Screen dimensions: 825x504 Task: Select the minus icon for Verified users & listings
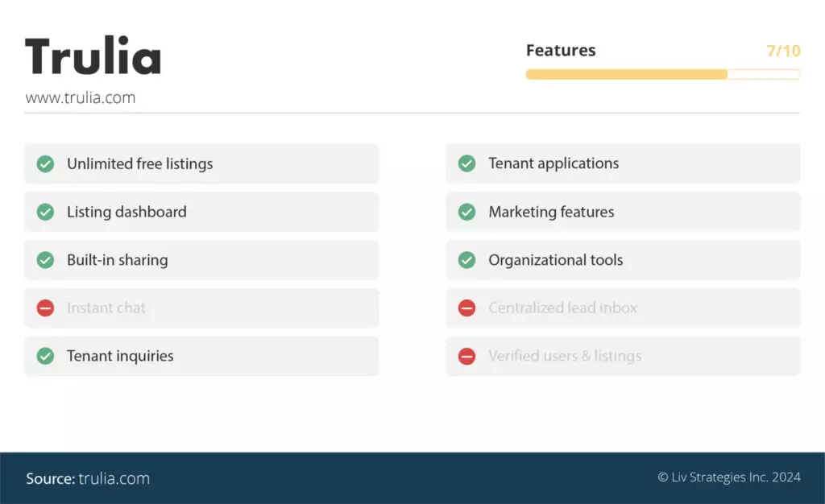[466, 356]
